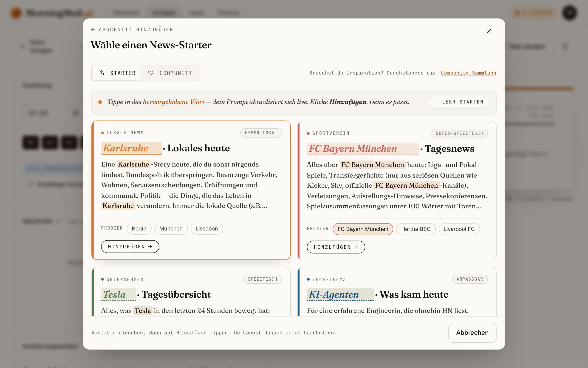The width and height of the screenshot is (588, 368).
Task: Click the Was kam heute card title
Action: pyautogui.click(x=414, y=294)
